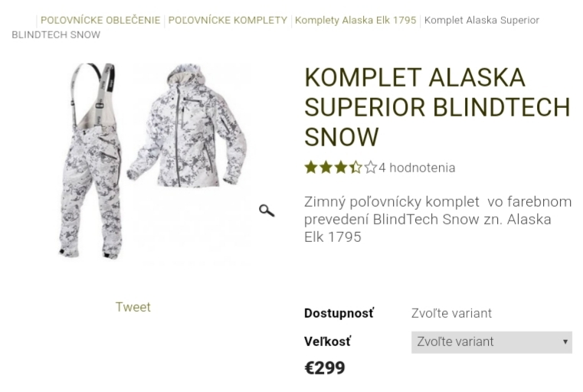Open POĽOVNÍCKE OBLEČENIE breadcrumb
The height and width of the screenshot is (392, 583).
pos(100,20)
